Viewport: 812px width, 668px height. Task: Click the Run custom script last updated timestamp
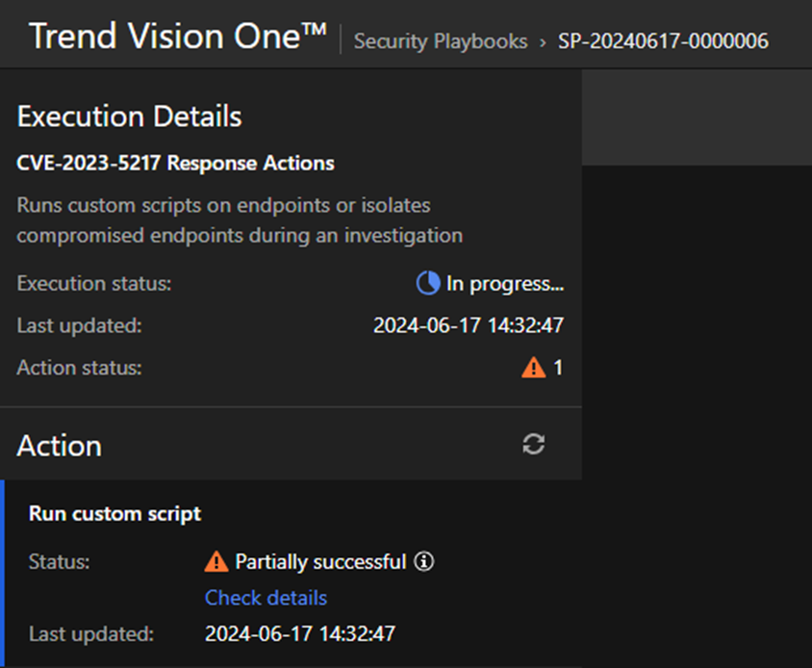pos(299,633)
